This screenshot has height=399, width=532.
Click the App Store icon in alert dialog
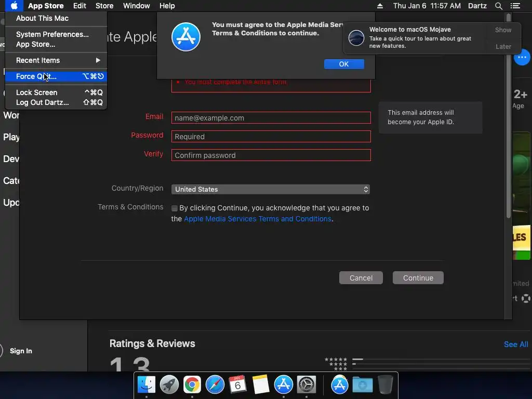pos(185,37)
